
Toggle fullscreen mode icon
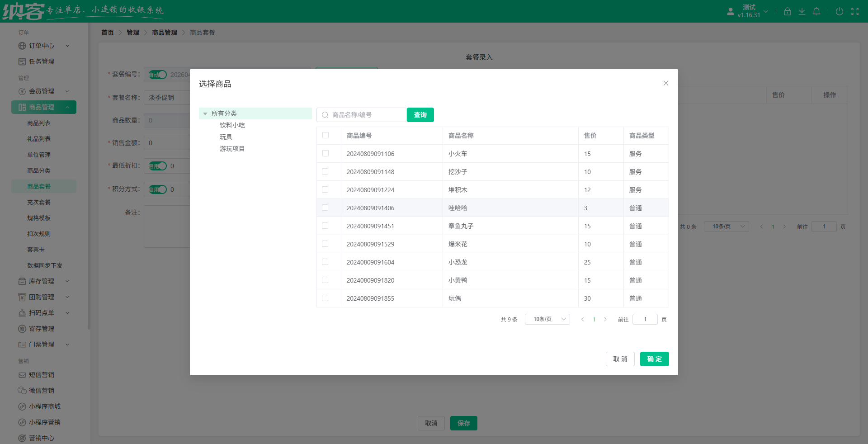tap(854, 12)
